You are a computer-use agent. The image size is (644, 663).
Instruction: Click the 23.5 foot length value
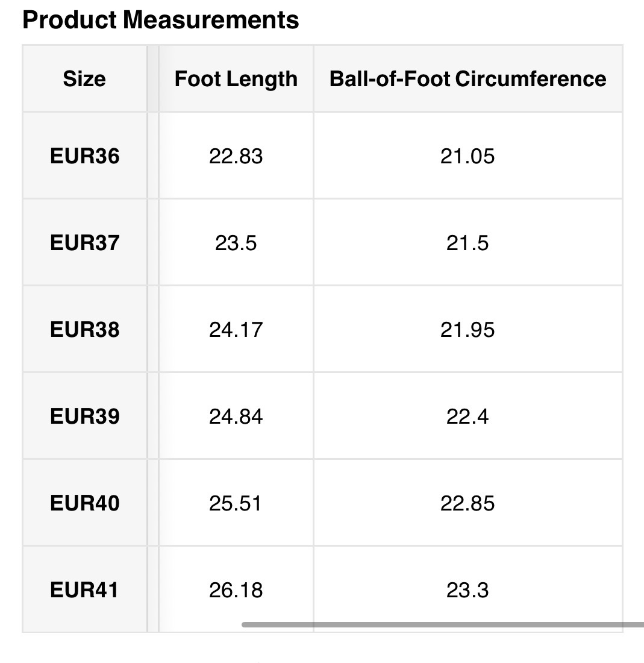pos(236,244)
